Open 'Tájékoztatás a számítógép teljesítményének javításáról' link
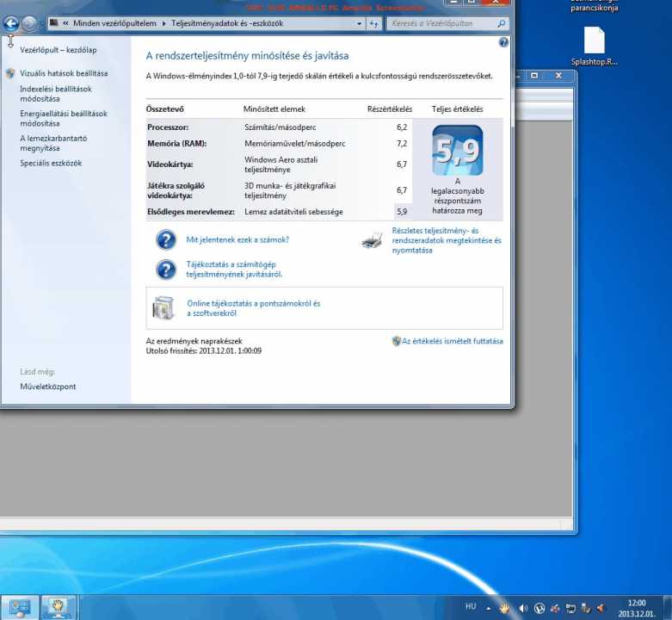Image resolution: width=672 pixels, height=620 pixels. [234, 270]
